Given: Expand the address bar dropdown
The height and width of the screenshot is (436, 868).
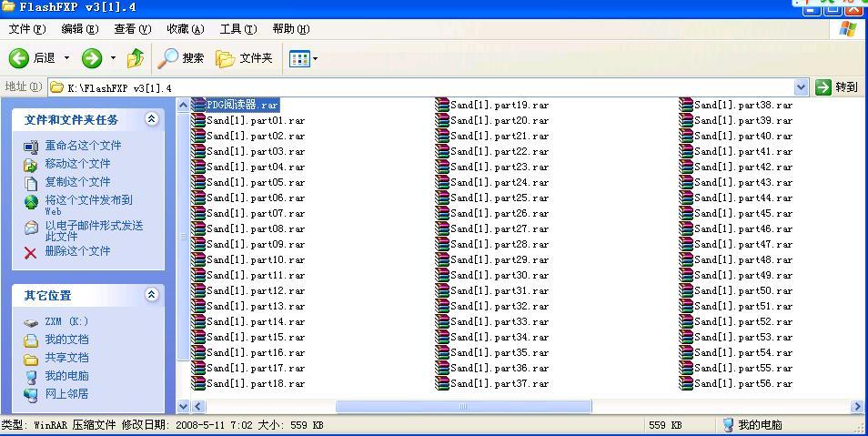Looking at the screenshot, I should point(801,87).
